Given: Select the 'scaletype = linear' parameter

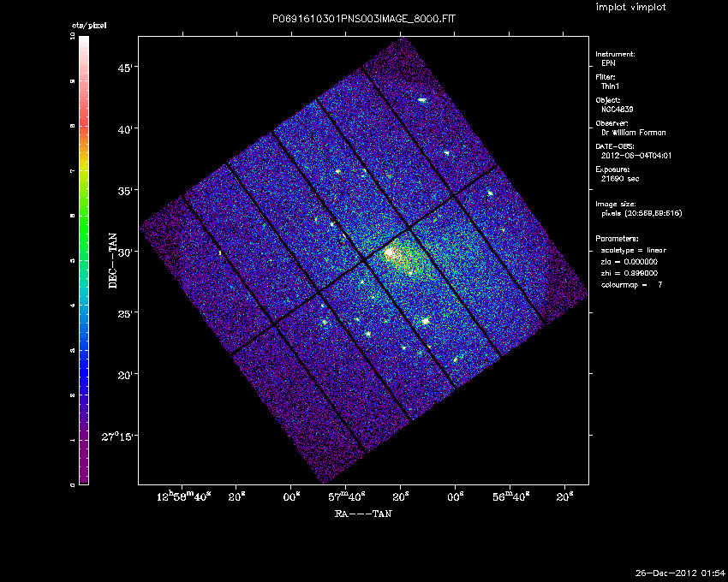Looking at the screenshot, I should (x=634, y=250).
